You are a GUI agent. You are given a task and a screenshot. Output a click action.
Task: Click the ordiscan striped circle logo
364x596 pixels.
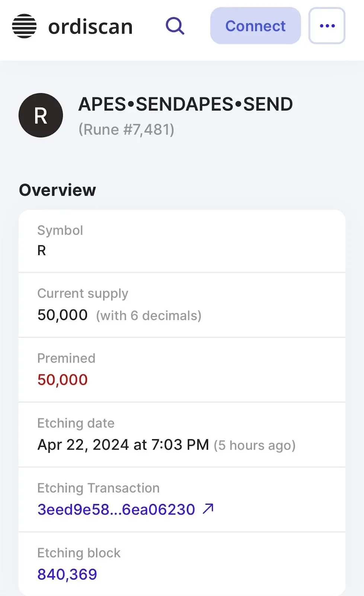pos(25,26)
